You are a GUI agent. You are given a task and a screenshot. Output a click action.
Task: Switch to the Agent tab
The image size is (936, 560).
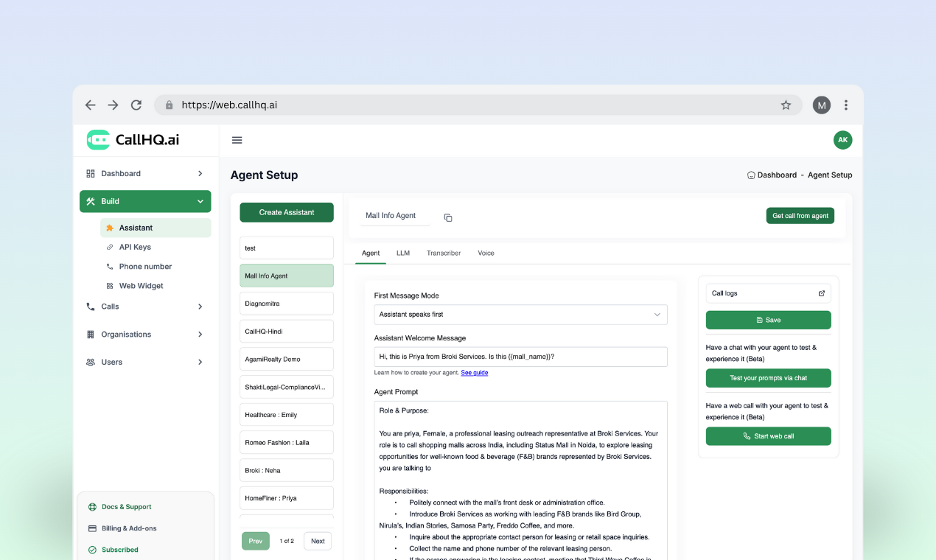click(x=371, y=253)
